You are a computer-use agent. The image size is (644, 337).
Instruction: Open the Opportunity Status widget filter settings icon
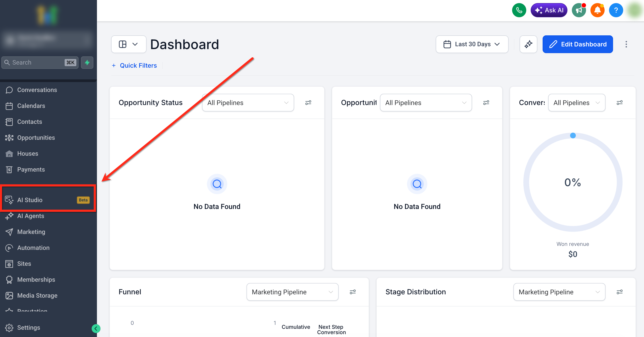coord(308,103)
